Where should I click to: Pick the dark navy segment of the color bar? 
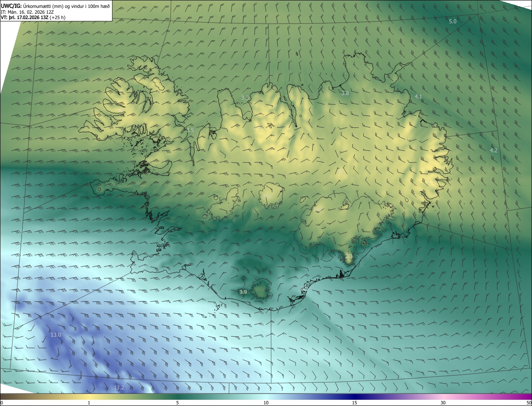355,397
